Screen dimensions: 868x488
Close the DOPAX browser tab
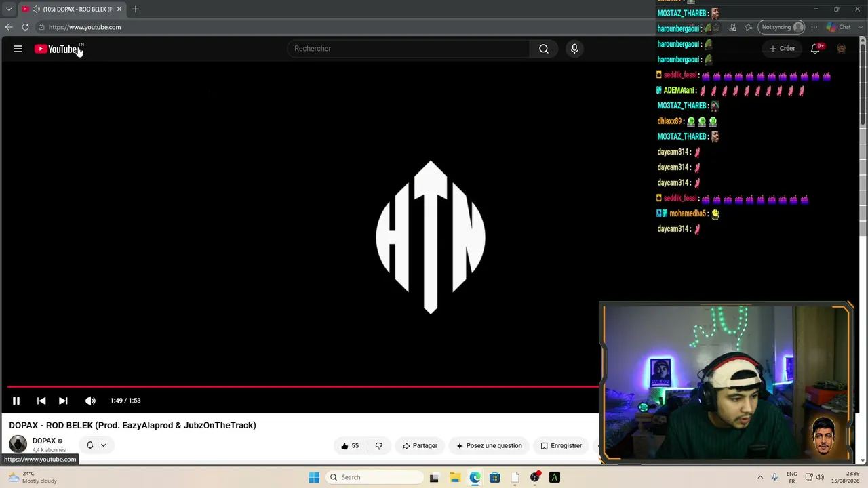pyautogui.click(x=119, y=9)
